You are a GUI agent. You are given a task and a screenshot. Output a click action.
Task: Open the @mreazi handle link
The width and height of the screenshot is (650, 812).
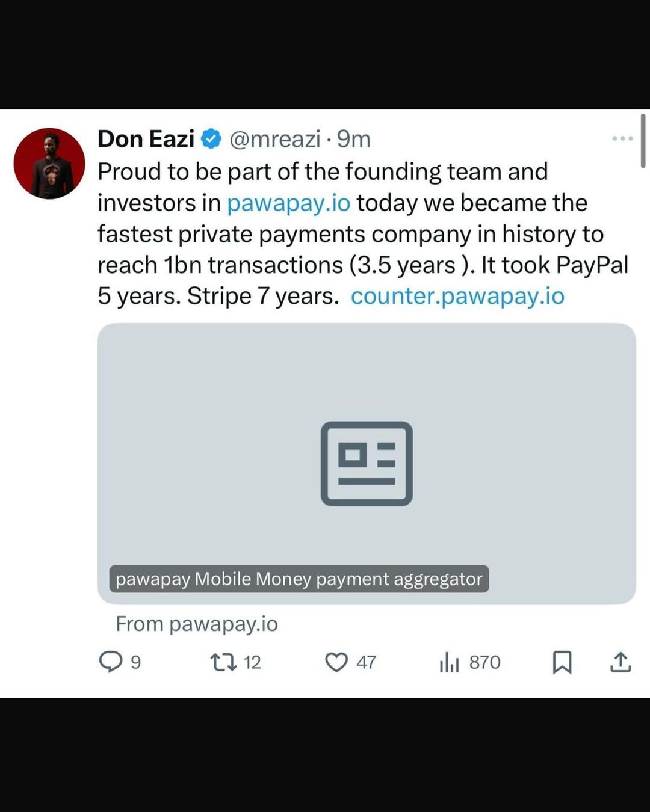(275, 139)
